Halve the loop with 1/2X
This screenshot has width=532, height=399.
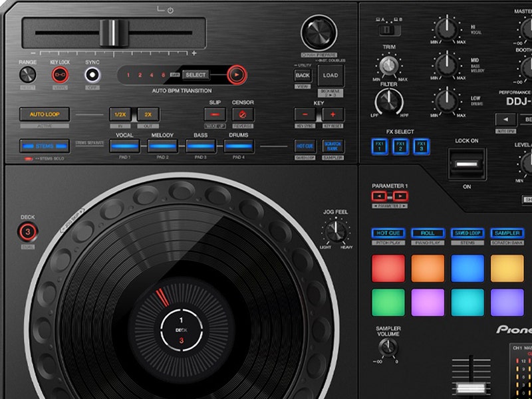[120, 114]
